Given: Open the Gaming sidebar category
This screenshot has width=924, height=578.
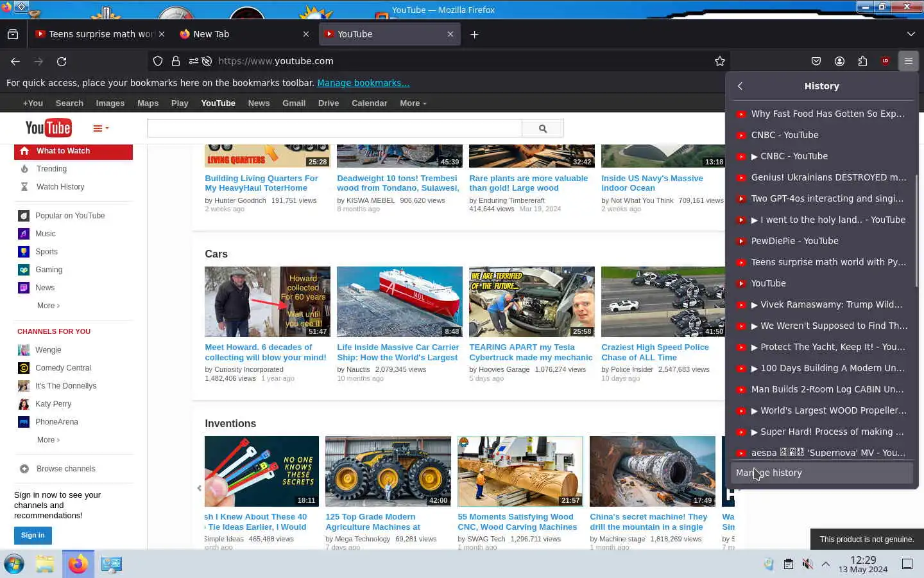Looking at the screenshot, I should [49, 270].
